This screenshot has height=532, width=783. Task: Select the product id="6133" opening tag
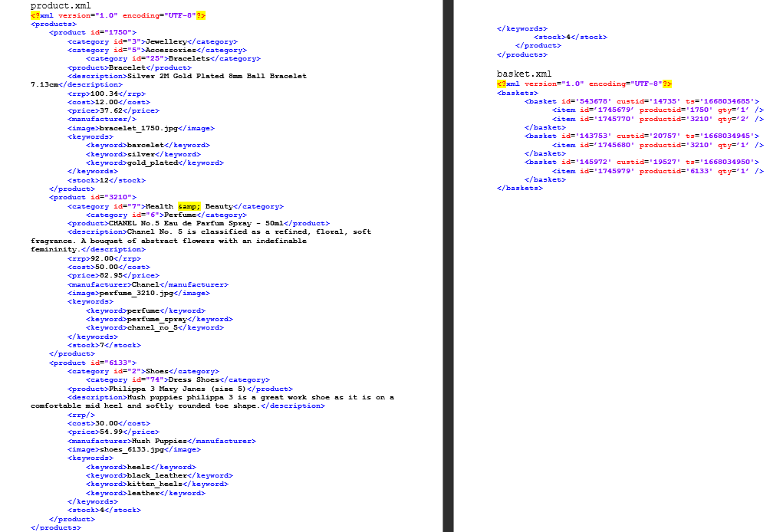[93, 363]
